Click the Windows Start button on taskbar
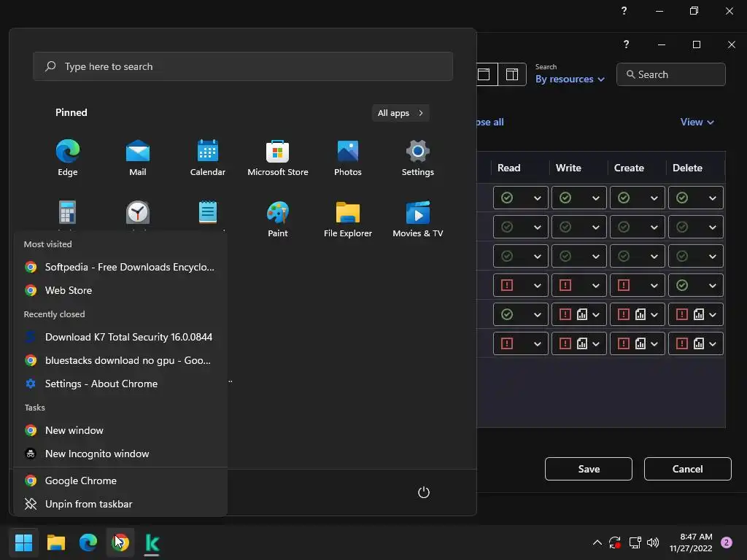Screen dimensions: 747x560 [23, 542]
